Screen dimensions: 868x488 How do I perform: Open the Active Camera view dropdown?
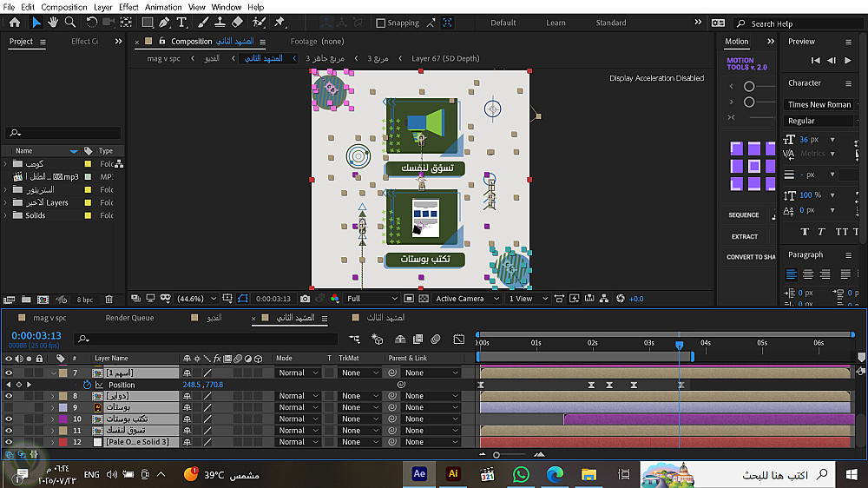[467, 299]
